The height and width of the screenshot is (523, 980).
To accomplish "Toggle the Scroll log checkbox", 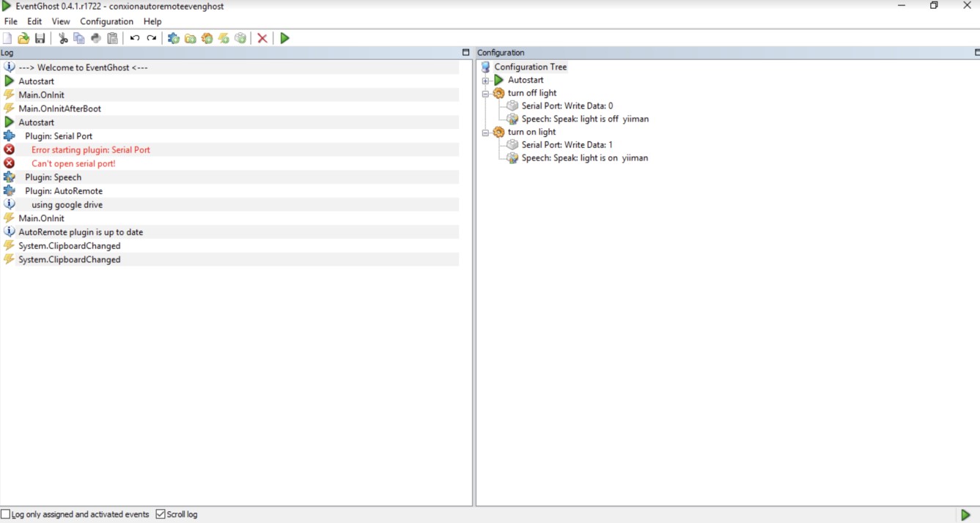I will pos(161,514).
